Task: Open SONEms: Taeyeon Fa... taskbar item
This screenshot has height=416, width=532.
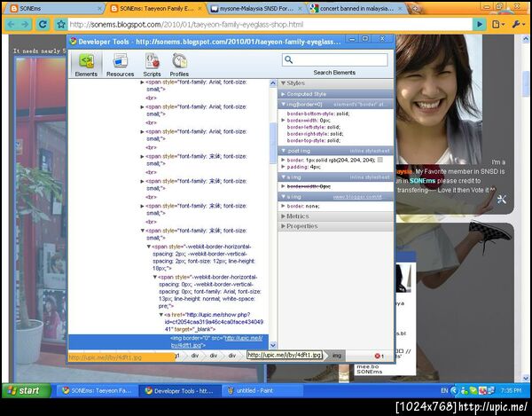Action: 97,390
